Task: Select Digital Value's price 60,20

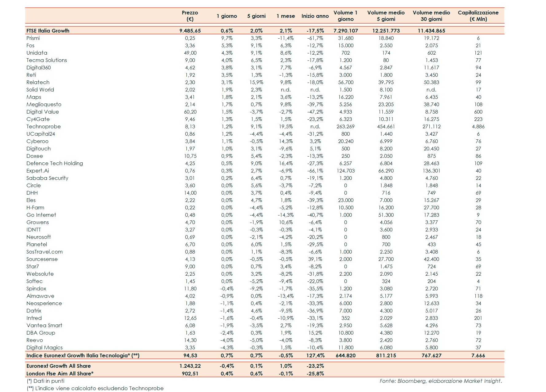Action: pos(190,112)
